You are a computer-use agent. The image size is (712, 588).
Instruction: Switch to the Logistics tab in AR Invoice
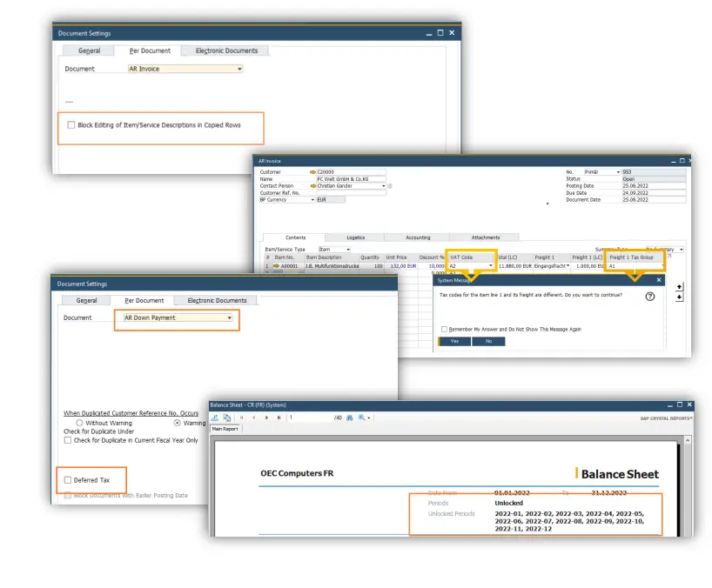[x=355, y=237]
